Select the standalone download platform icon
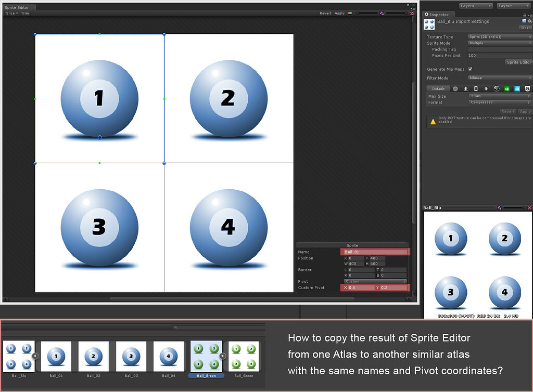The image size is (533, 392). tap(465, 89)
